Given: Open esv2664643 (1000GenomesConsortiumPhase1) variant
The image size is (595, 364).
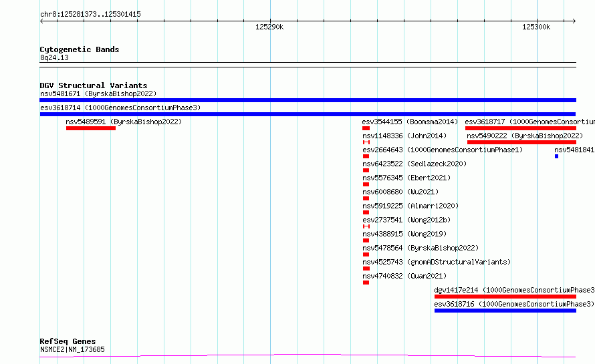Looking at the screenshot, I should (x=443, y=150).
